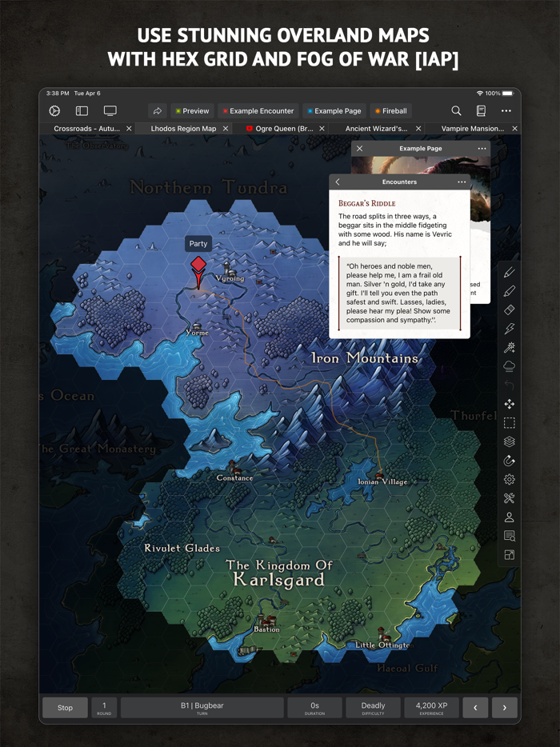Click the Yorme town on map

click(x=197, y=330)
